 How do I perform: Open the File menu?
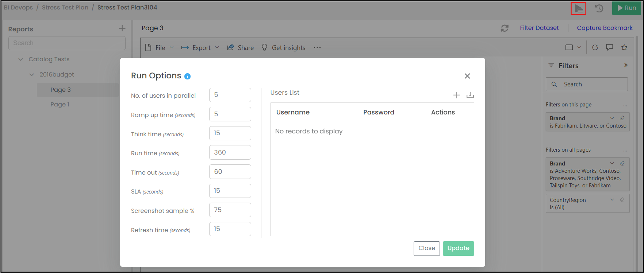point(160,48)
